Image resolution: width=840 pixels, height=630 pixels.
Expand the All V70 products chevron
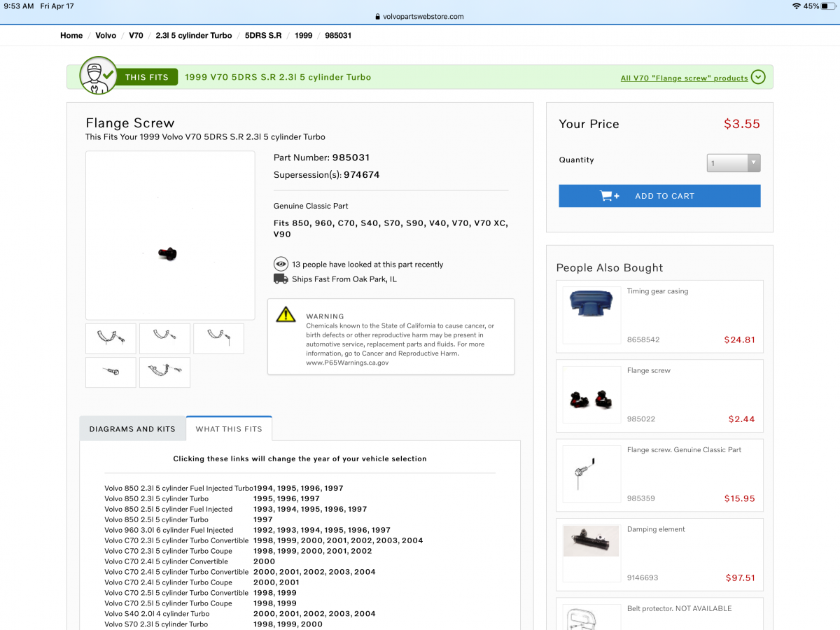[x=758, y=77]
